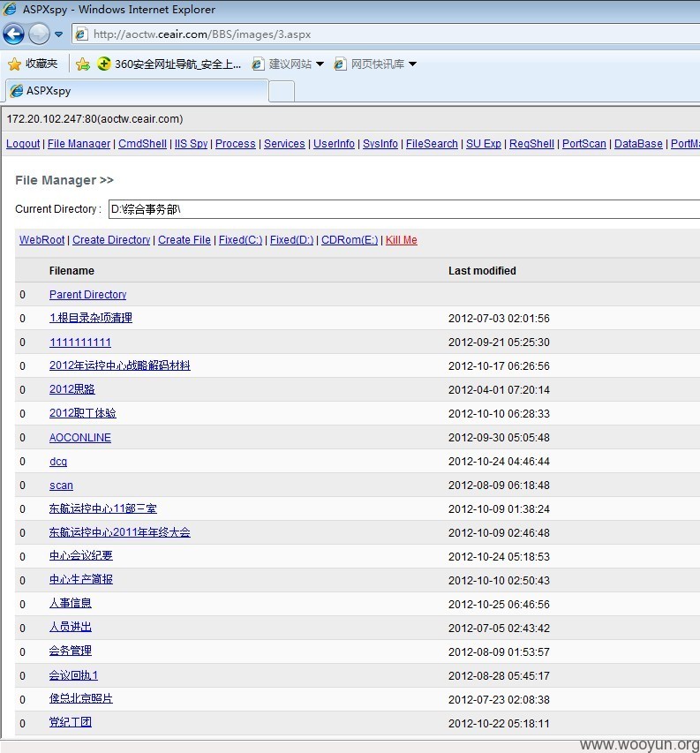Image resolution: width=700 pixels, height=753 pixels.
Task: Open folder 2012年运控中心战略解码材料
Action: pos(119,365)
